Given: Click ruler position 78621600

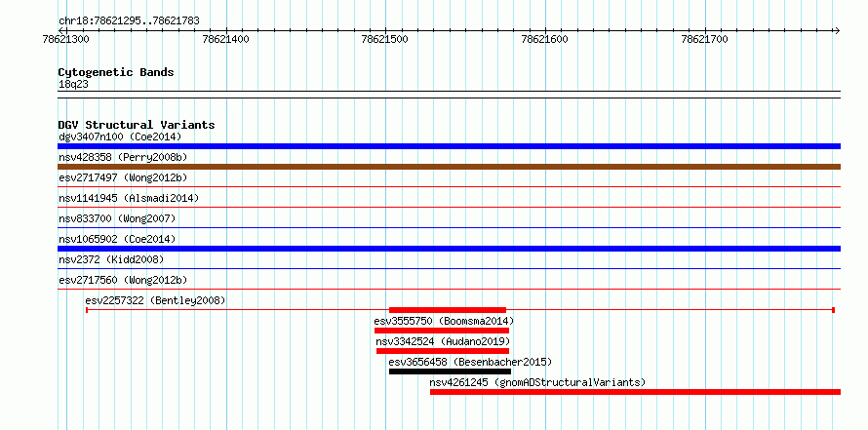Looking at the screenshot, I should [x=545, y=40].
